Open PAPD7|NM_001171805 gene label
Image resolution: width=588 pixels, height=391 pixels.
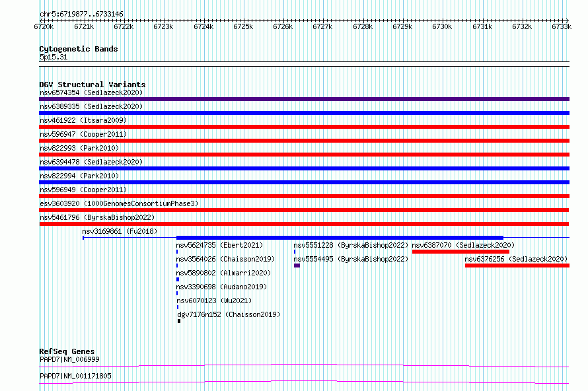pyautogui.click(x=76, y=376)
